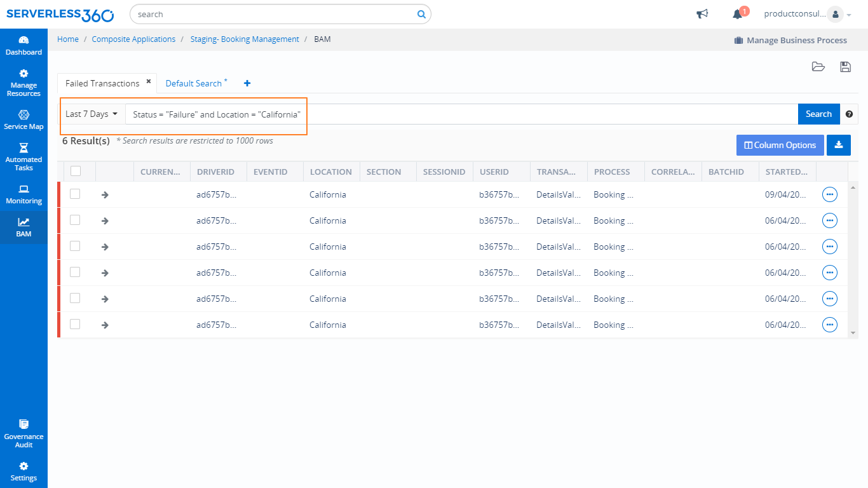
Task: Check the first row's checkbox
Action: (x=75, y=194)
